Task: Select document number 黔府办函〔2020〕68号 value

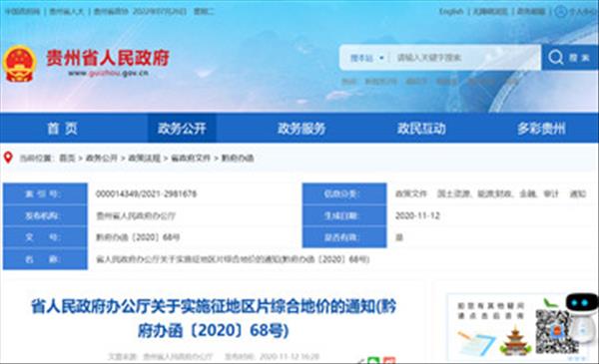Action: coord(138,237)
